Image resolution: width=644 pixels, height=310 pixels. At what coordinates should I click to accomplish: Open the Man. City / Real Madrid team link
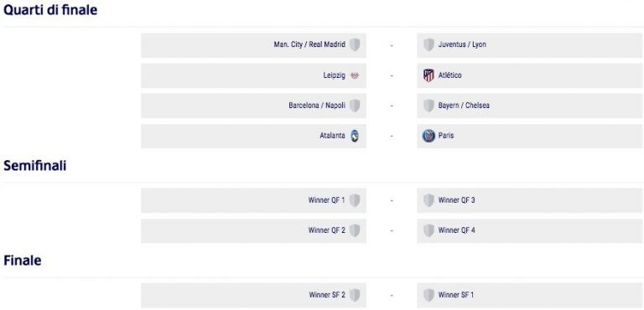click(x=309, y=44)
